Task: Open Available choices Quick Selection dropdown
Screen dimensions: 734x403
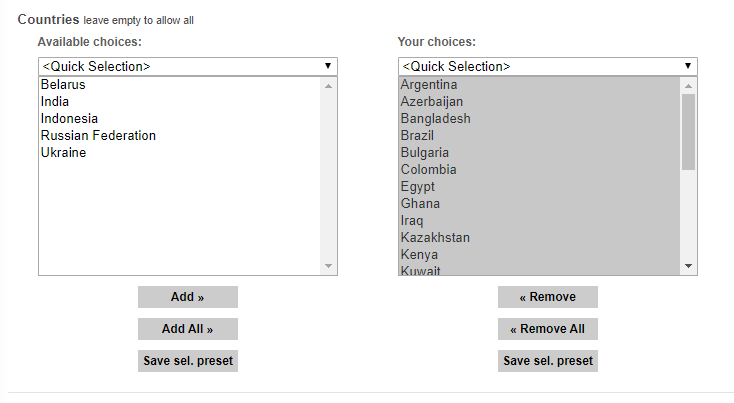Action: (x=187, y=66)
